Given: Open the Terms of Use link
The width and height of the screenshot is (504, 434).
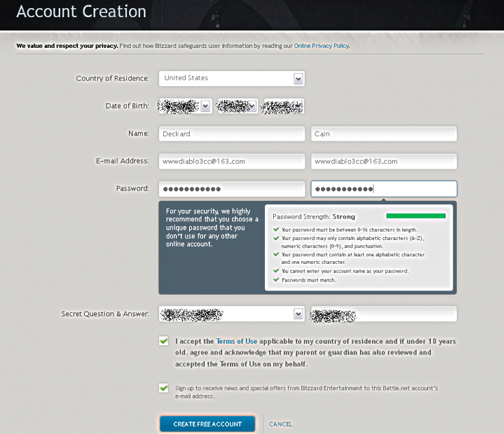Looking at the screenshot, I should [x=236, y=341].
